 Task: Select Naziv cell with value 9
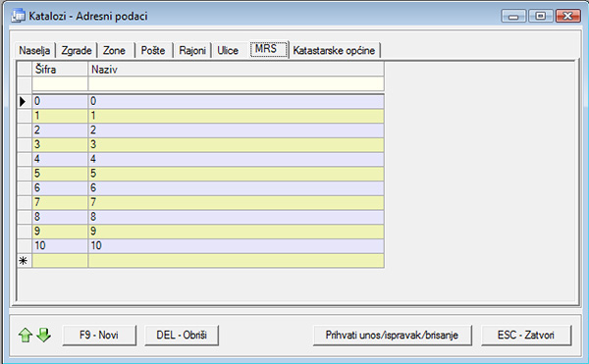tap(236, 232)
